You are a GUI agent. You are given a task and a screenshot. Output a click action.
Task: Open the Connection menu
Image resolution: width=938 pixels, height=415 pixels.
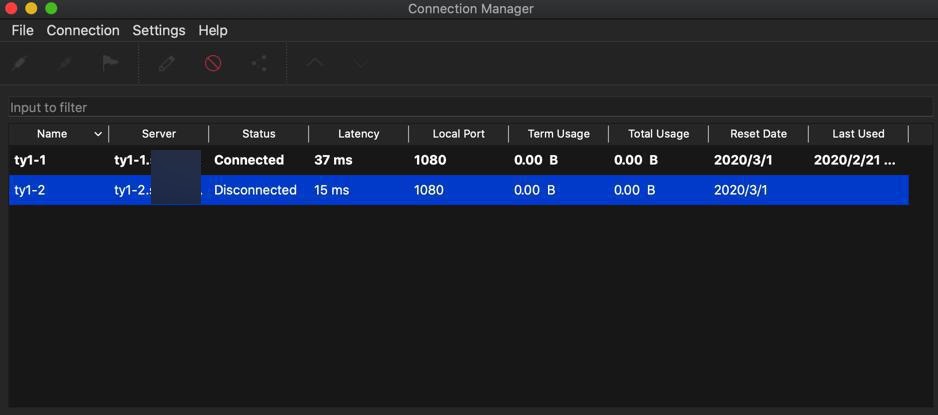tap(83, 30)
